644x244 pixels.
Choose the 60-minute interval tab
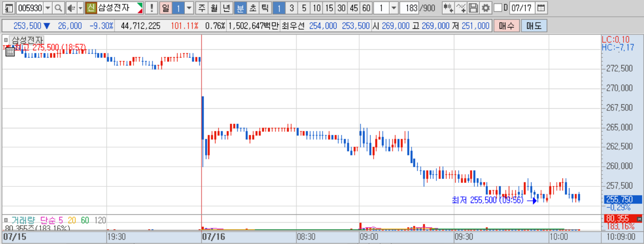[366, 8]
